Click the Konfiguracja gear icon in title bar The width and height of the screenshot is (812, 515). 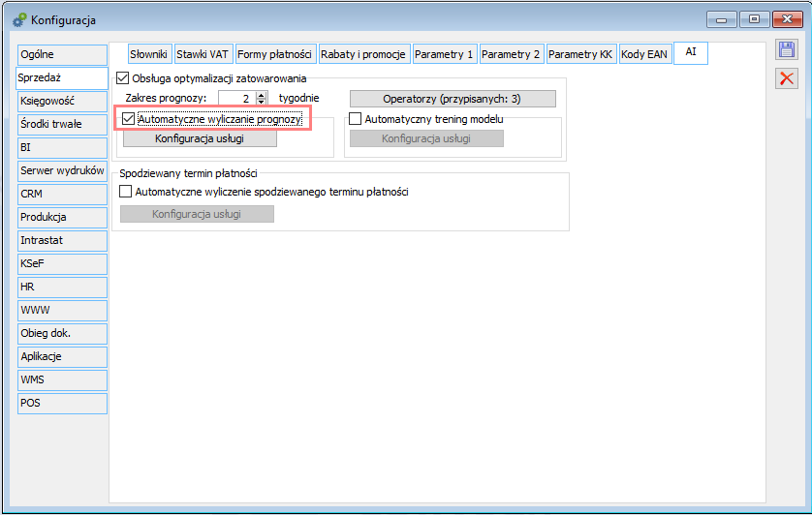click(x=19, y=20)
